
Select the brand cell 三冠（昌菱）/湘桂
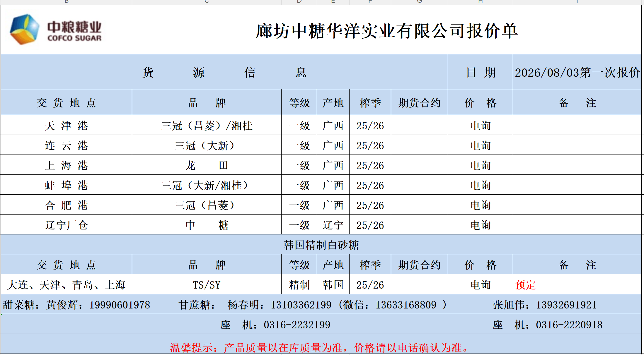pos(207,125)
